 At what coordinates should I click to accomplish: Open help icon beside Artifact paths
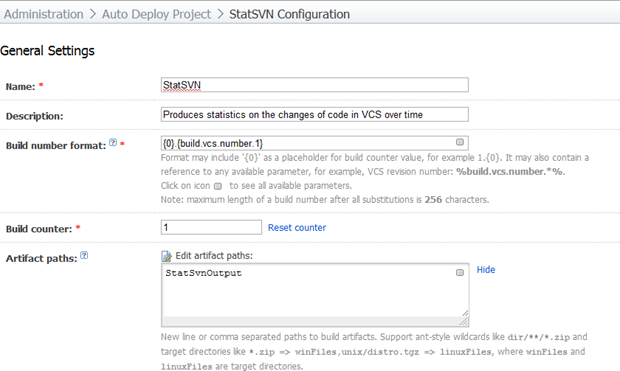(84, 256)
